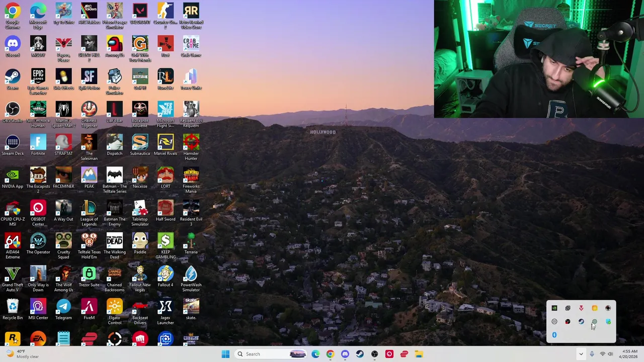
Task: Open OBS Studio from the taskbar
Action: (374, 354)
